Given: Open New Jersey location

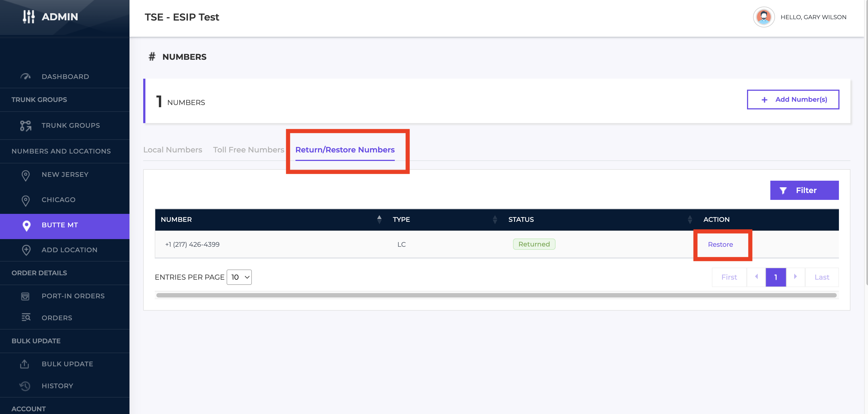Looking at the screenshot, I should click(65, 175).
